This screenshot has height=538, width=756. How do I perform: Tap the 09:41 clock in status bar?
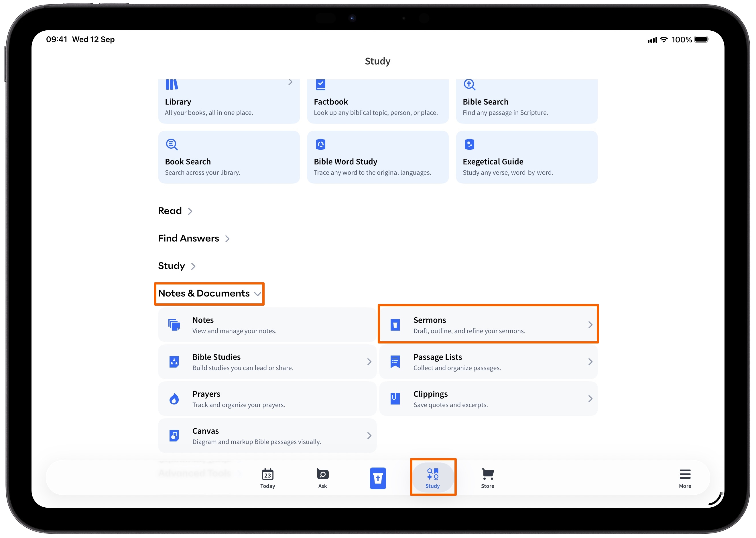pyautogui.click(x=57, y=40)
